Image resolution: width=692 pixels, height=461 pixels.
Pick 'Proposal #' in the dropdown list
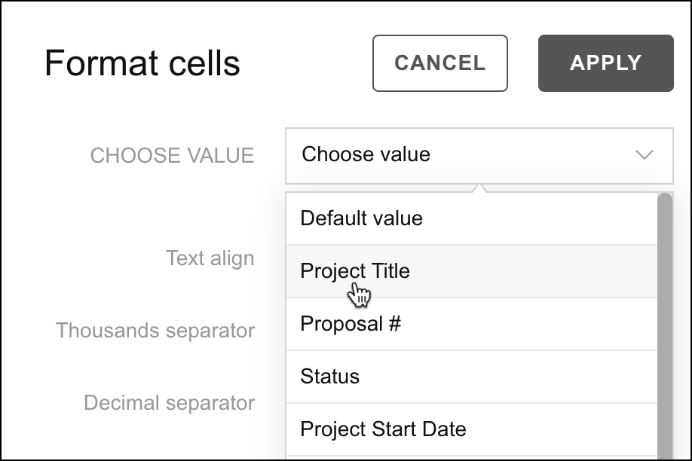(472, 324)
